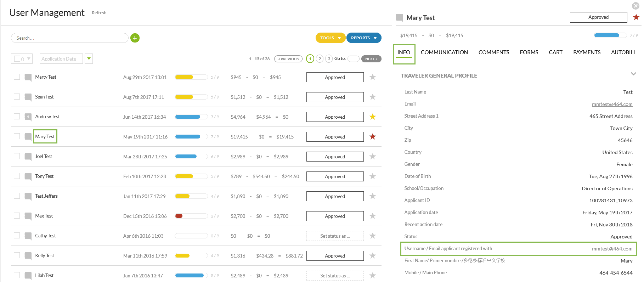
Task: Click the comment icon beside Joel Test
Action: [x=28, y=157]
